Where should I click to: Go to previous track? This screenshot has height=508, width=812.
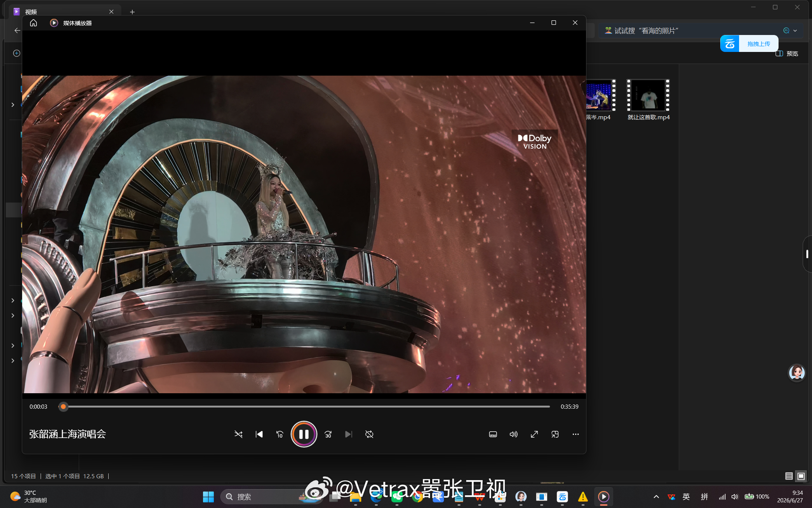[259, 434]
